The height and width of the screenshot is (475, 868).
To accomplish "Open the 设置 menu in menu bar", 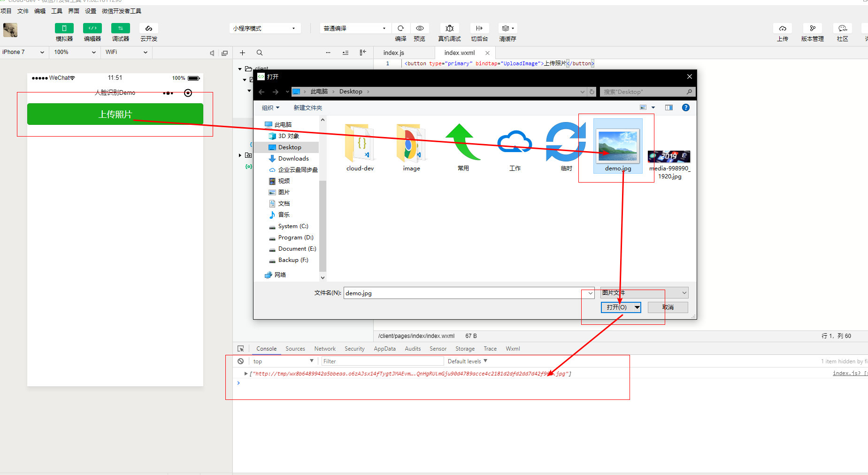I will click(91, 11).
